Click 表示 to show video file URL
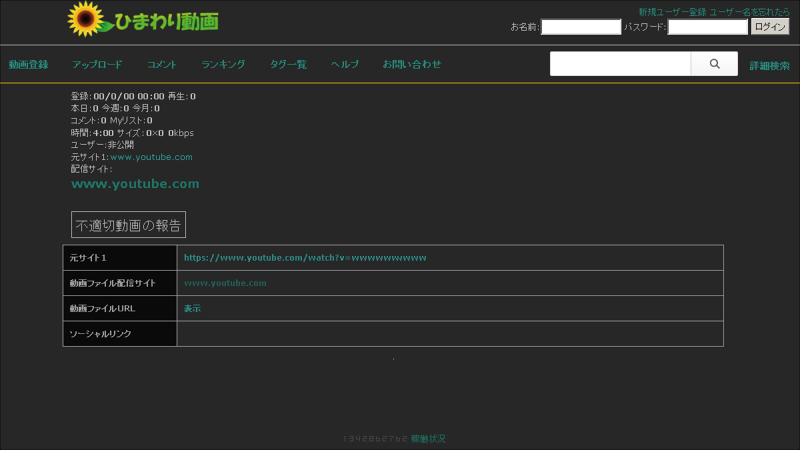This screenshot has width=800, height=450. [x=192, y=309]
